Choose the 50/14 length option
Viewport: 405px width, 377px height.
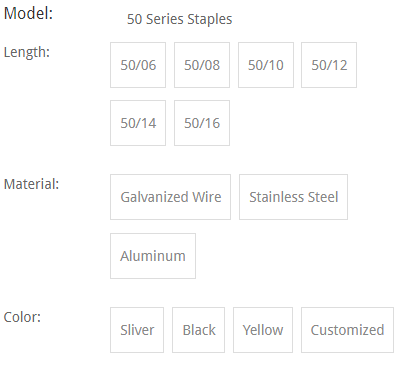(138, 123)
